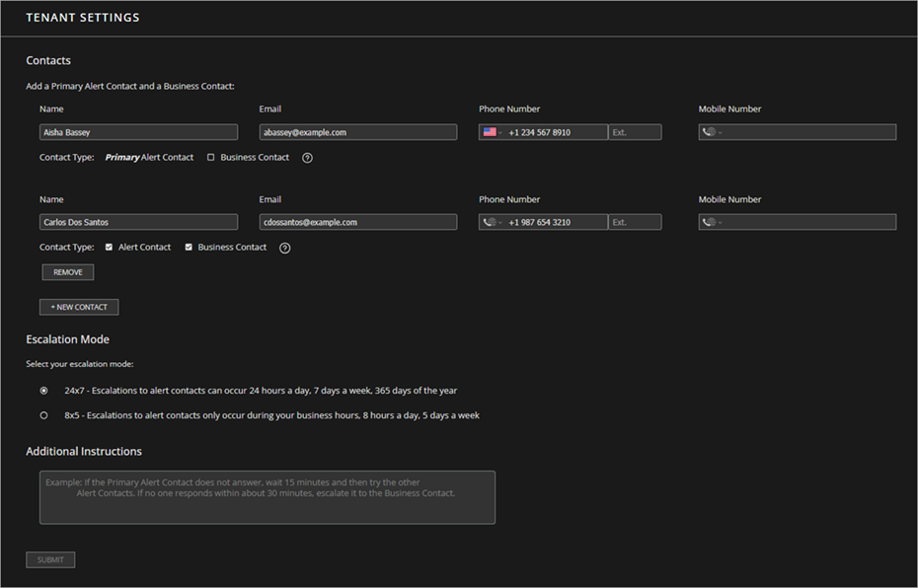Select the 24x7 escalation mode
Image resolution: width=918 pixels, height=588 pixels.
(43, 390)
